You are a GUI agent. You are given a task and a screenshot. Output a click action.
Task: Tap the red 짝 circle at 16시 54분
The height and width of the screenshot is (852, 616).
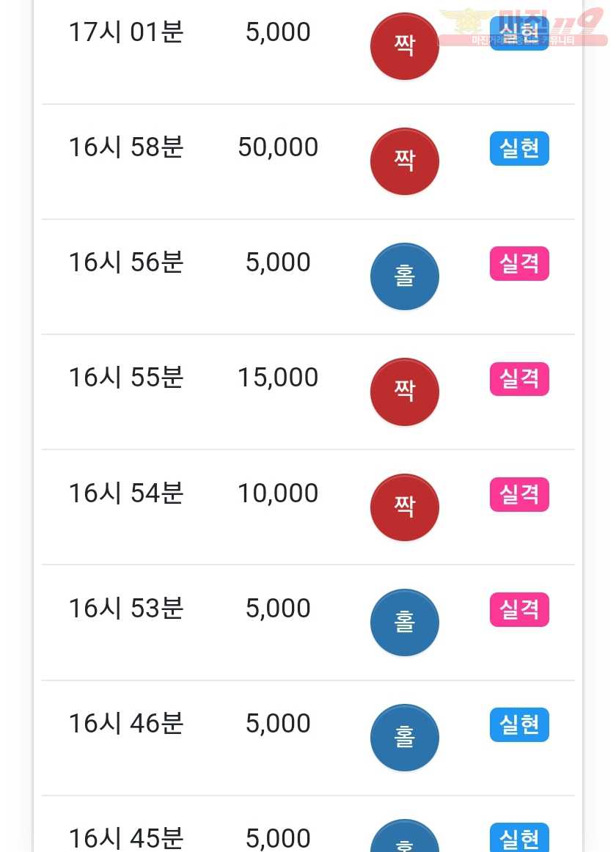tap(404, 507)
